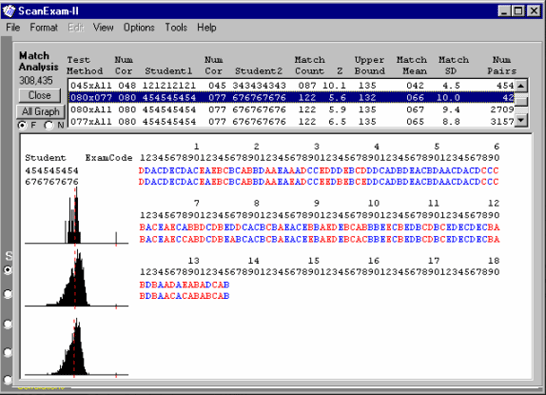Screen dimensions: 546x395
Task: Click answer string BDBAADAEABADCAB
Action: (184, 285)
